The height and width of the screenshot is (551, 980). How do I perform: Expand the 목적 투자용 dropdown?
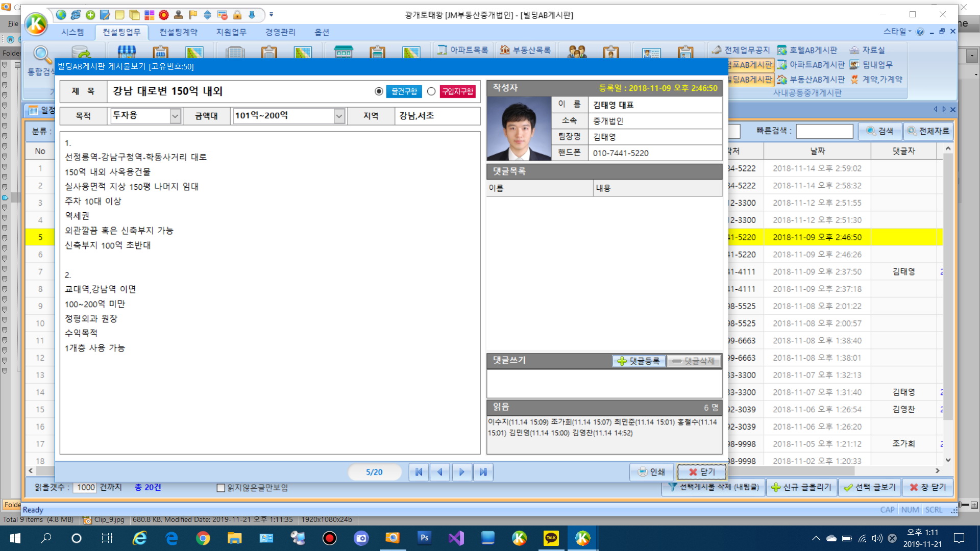coord(175,116)
